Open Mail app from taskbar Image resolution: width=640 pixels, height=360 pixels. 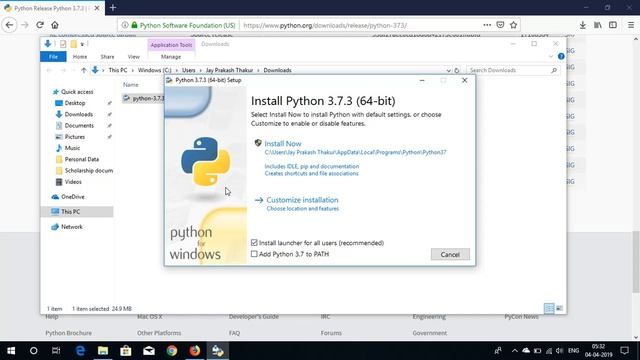(x=149, y=351)
